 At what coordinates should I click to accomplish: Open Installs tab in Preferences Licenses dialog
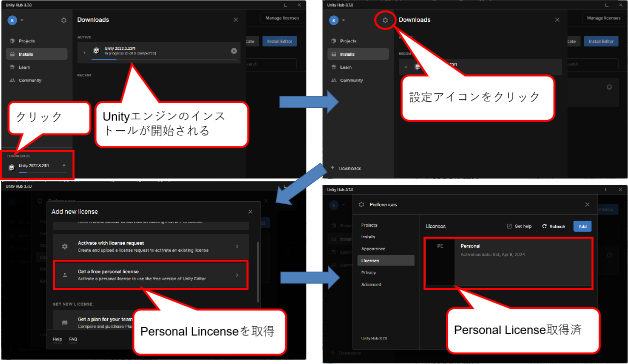tap(368, 237)
